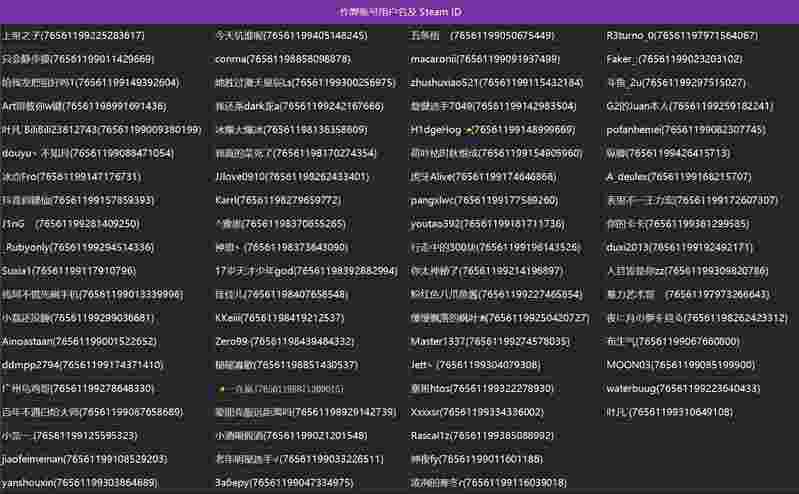Select the entry starting with 'G2'
This screenshot has height=494, width=799.
(x=689, y=107)
